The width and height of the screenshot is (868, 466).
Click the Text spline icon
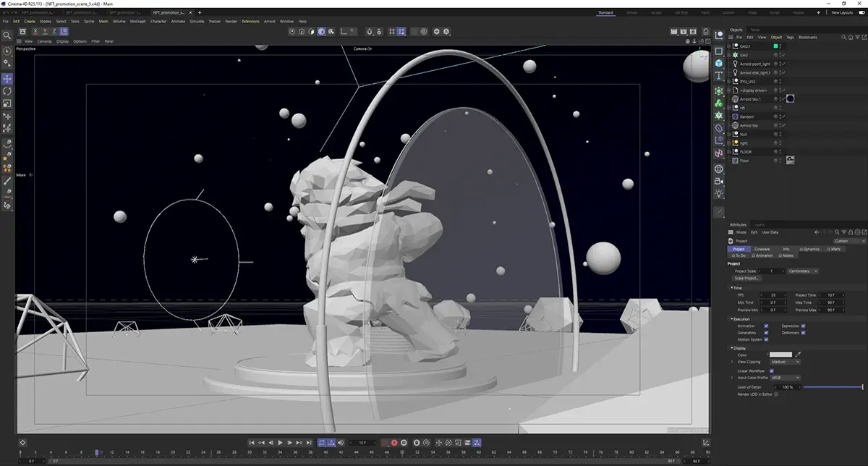pyautogui.click(x=718, y=76)
